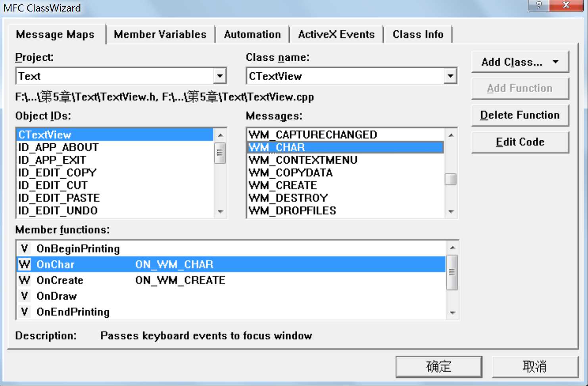The height and width of the screenshot is (386, 588).
Task: Select ID_EDIT_PASTE in Object IDs
Action: (x=115, y=198)
